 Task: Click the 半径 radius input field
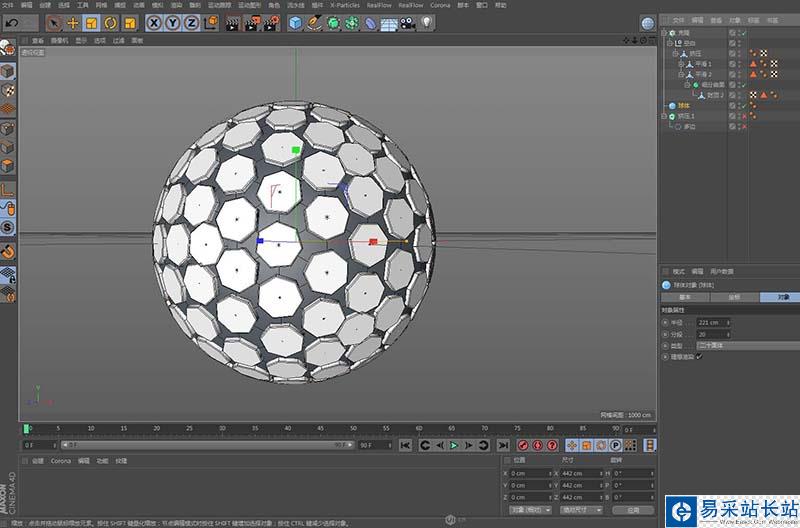click(x=713, y=322)
